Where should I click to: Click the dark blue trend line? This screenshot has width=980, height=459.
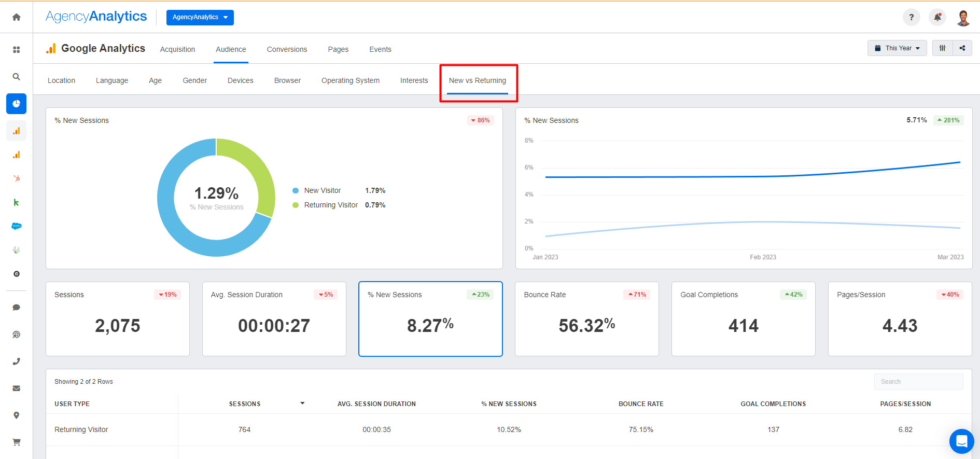pyautogui.click(x=752, y=176)
